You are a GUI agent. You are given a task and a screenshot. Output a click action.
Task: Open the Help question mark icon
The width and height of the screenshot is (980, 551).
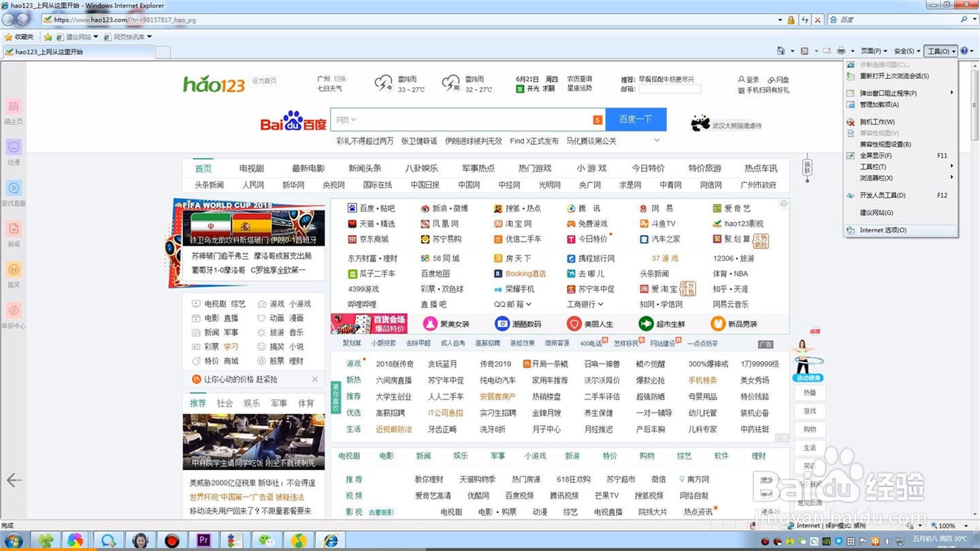pyautogui.click(x=964, y=51)
